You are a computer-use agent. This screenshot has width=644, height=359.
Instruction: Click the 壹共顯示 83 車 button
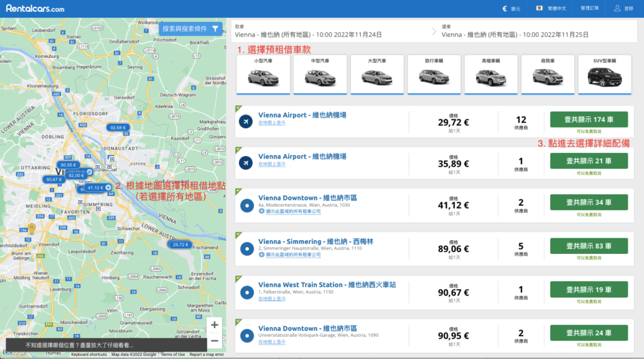[x=589, y=246]
